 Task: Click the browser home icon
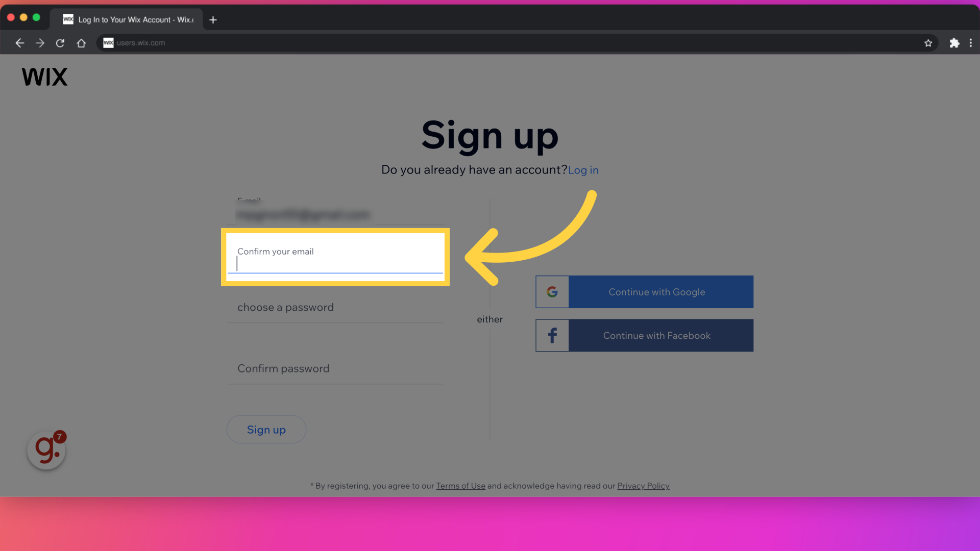tap(80, 42)
